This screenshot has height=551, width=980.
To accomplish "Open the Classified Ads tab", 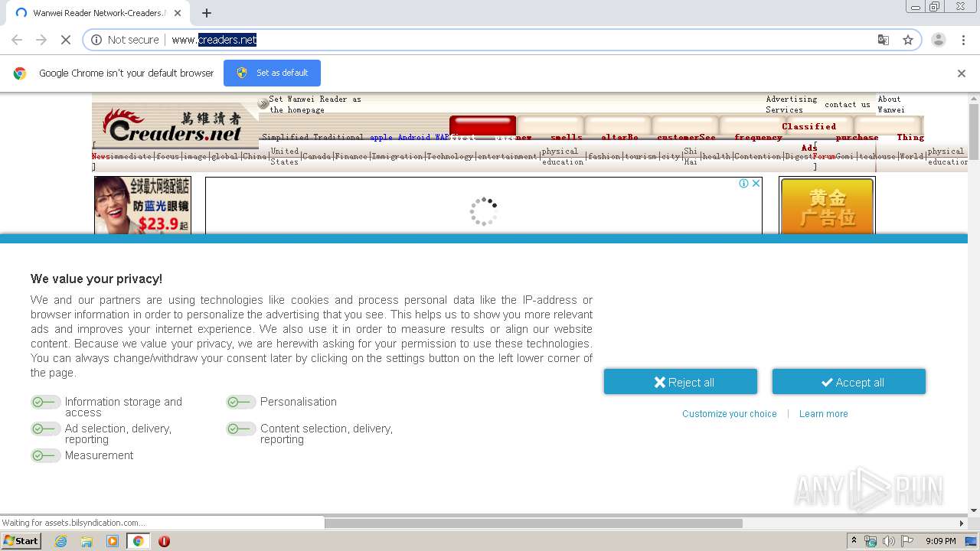I will [809, 136].
